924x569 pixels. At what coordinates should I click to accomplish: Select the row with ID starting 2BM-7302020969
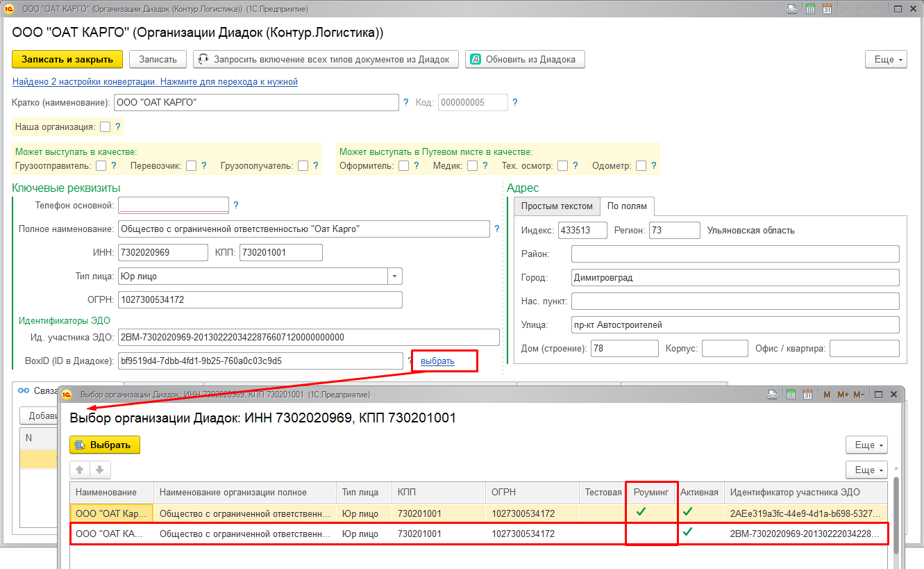tap(479, 534)
